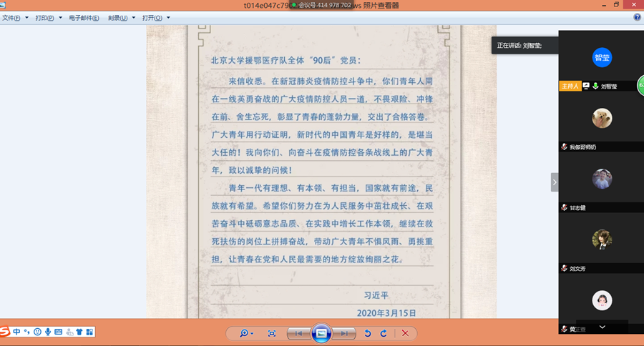Open the help question mark icon

pyautogui.click(x=637, y=17)
